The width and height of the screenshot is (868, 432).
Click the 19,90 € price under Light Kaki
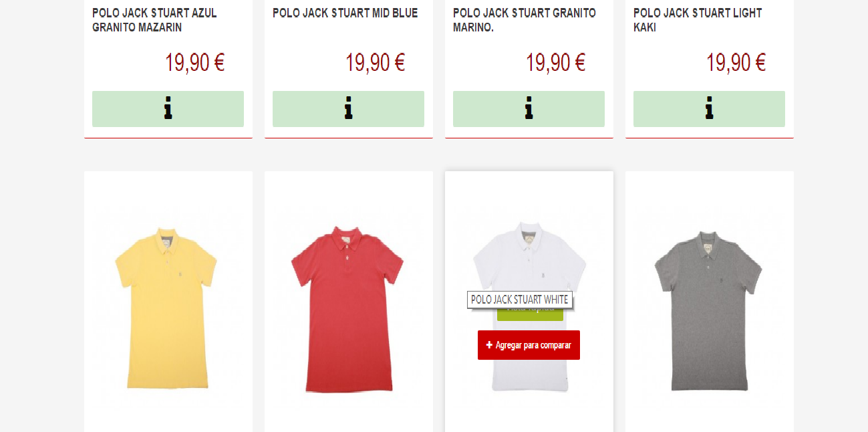[736, 63]
